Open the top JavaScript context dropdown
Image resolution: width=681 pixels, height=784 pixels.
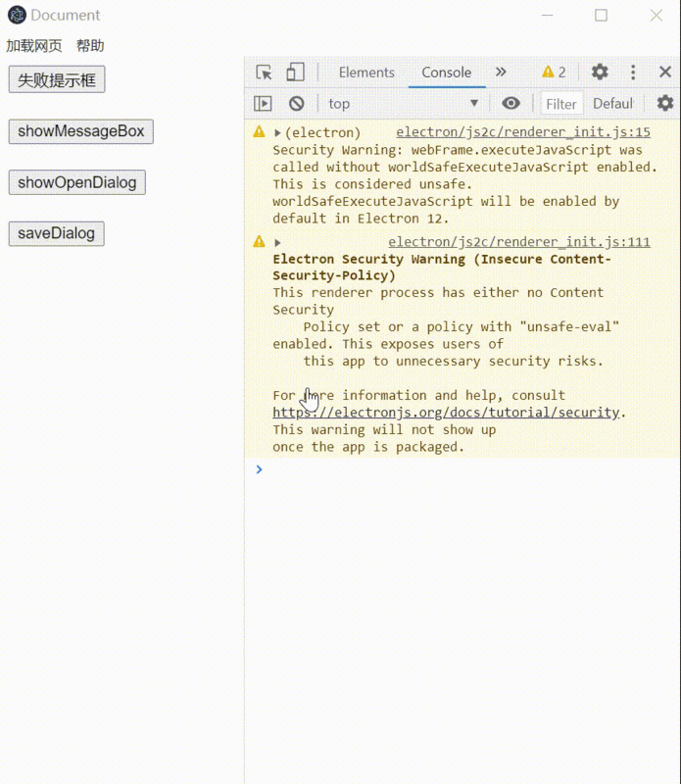(x=403, y=104)
